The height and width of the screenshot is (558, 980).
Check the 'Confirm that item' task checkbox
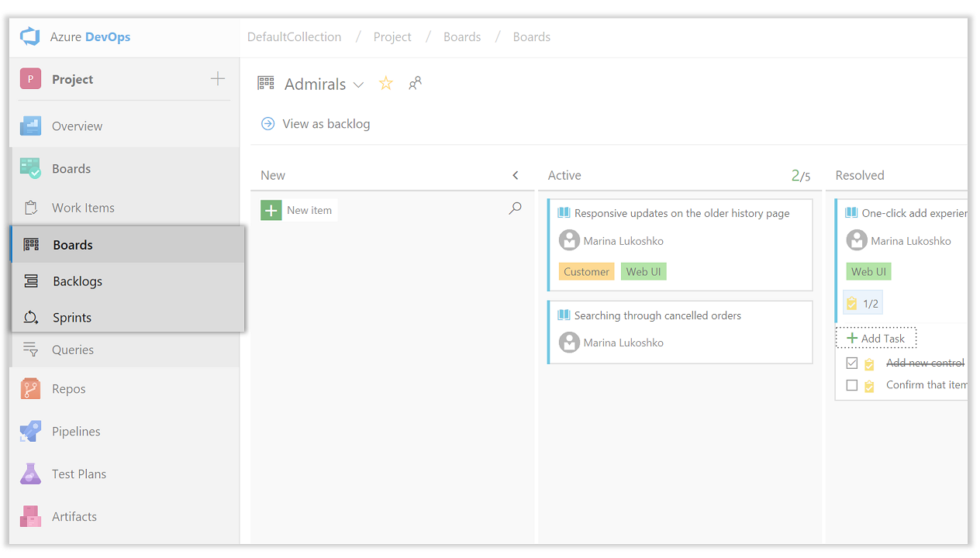pos(852,385)
